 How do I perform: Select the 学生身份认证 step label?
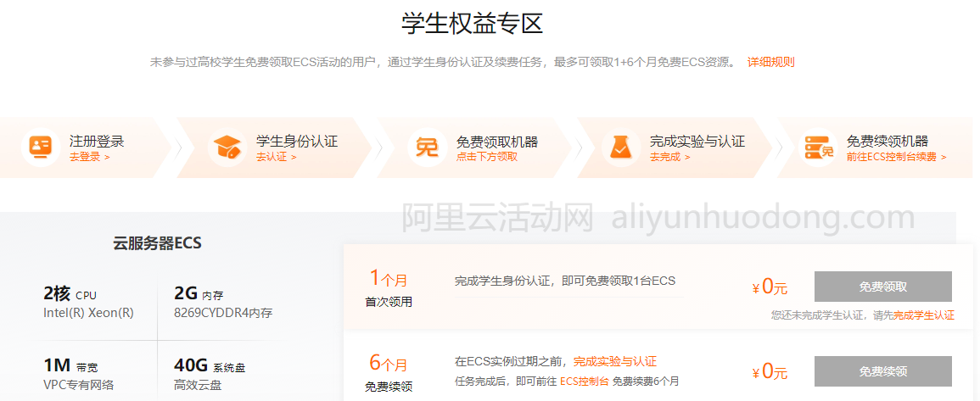[x=297, y=142]
